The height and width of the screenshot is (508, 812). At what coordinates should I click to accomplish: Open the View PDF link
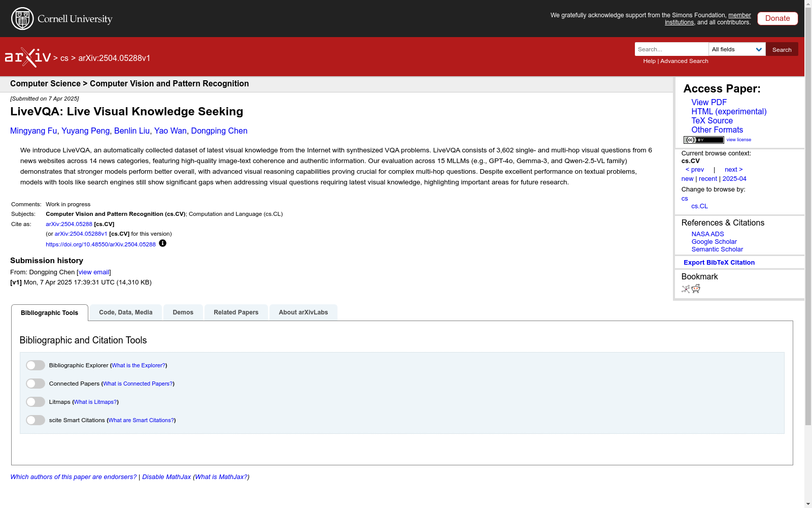point(709,102)
